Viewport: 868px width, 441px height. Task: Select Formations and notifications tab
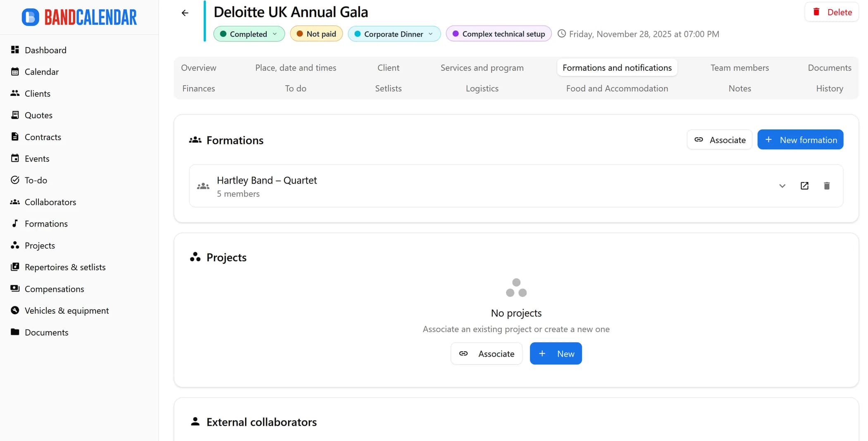617,67
